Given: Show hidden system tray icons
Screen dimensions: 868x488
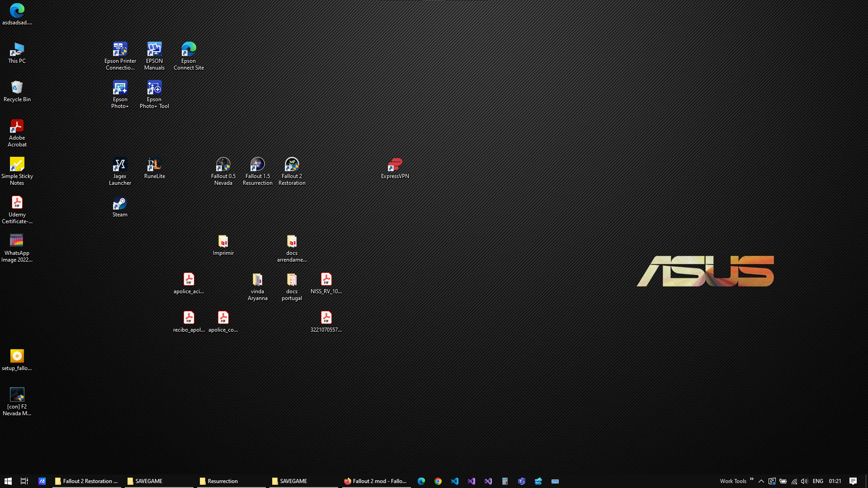Looking at the screenshot, I should coord(761,481).
